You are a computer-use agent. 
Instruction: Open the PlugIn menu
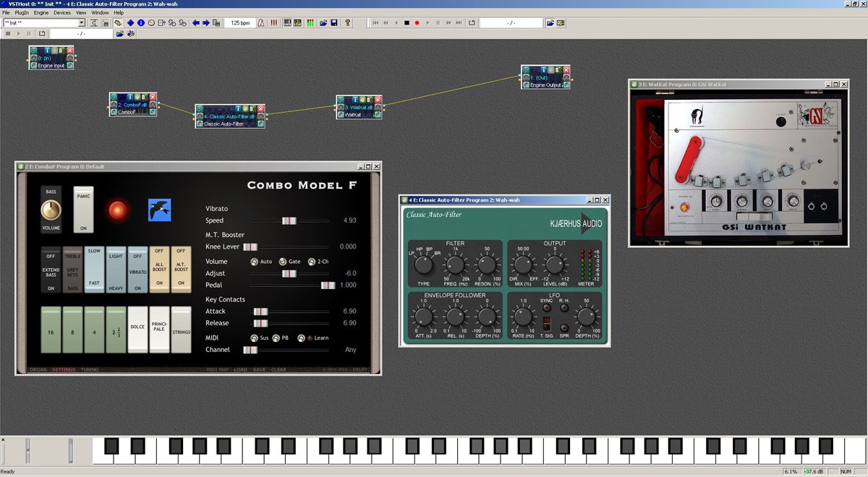[x=22, y=12]
